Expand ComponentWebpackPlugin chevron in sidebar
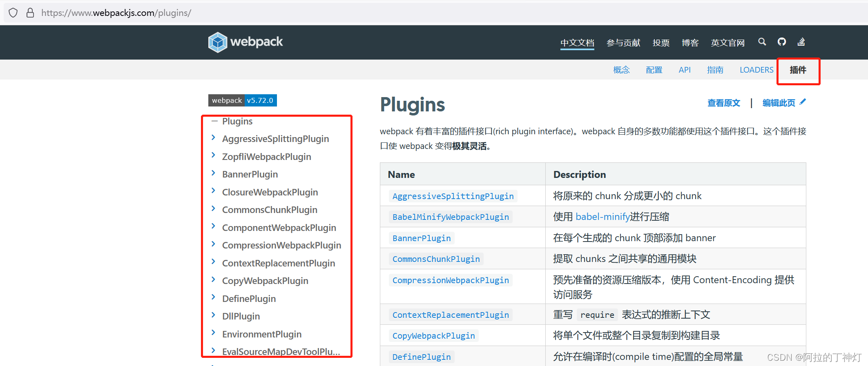Screen dimensions: 868x366 pyautogui.click(x=213, y=226)
